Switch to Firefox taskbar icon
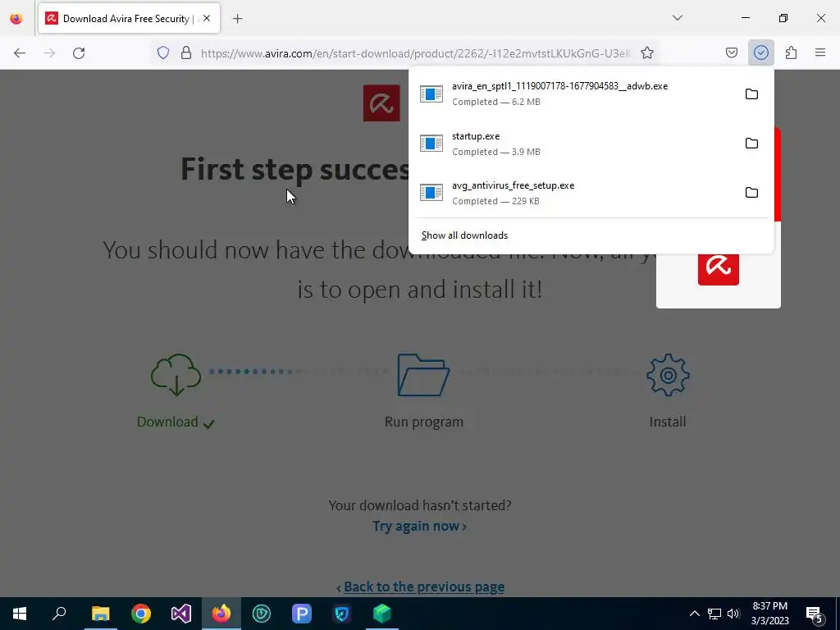Viewport: 840px width, 630px height. 221,614
